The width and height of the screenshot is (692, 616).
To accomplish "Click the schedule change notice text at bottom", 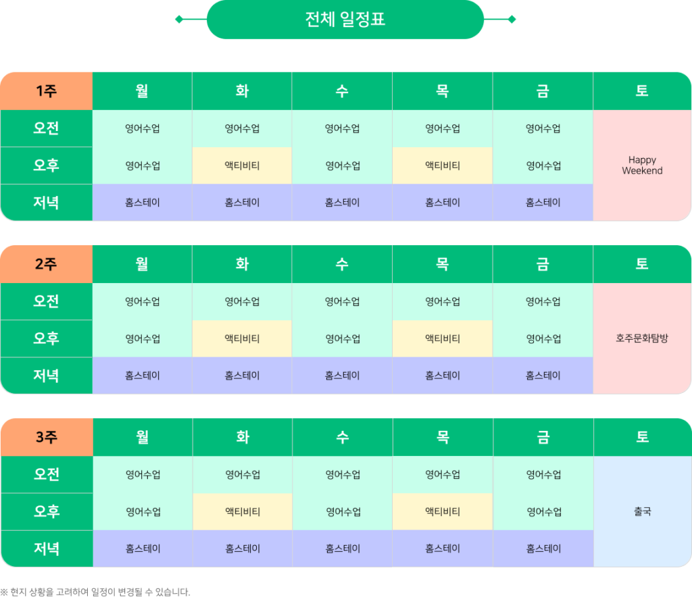I will [x=95, y=592].
